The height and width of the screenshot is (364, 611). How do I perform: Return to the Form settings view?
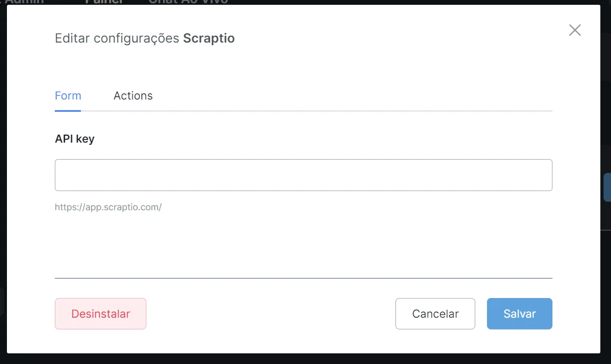(68, 96)
